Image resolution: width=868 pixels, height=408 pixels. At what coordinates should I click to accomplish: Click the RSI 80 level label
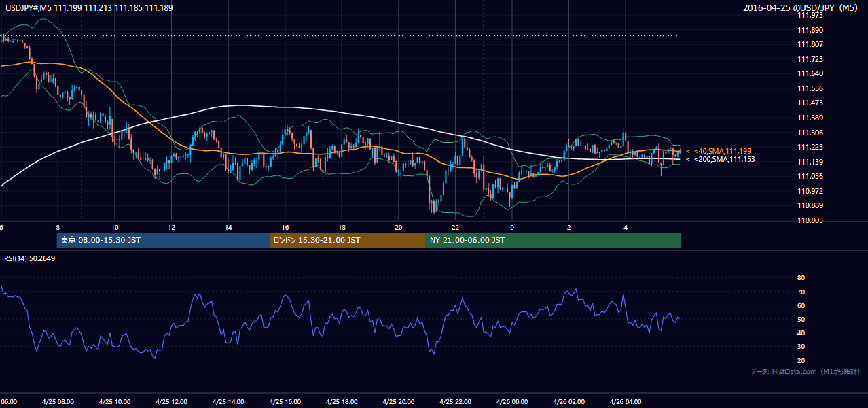pos(801,278)
